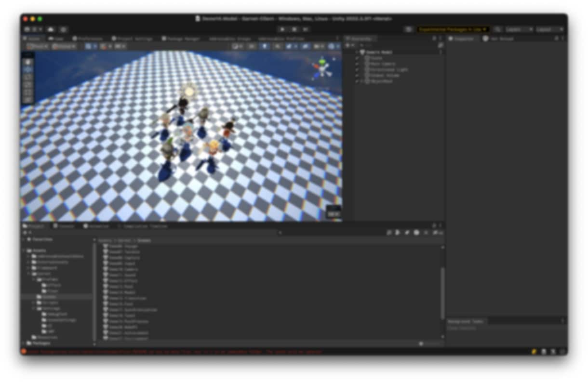Screen dimensions: 588x382
Task: Toggle hidden packages visibility in the Project panel
Action: click(438, 233)
